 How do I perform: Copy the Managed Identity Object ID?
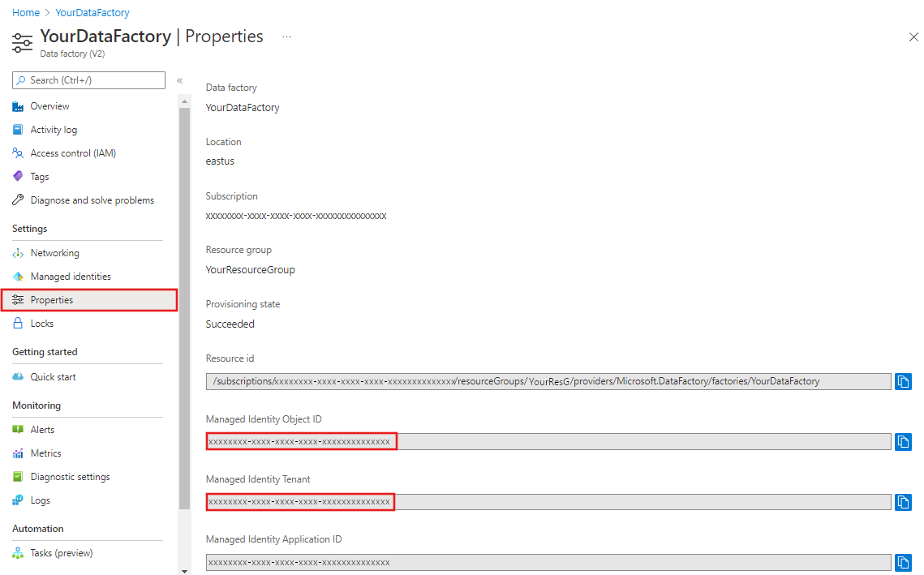click(x=904, y=442)
